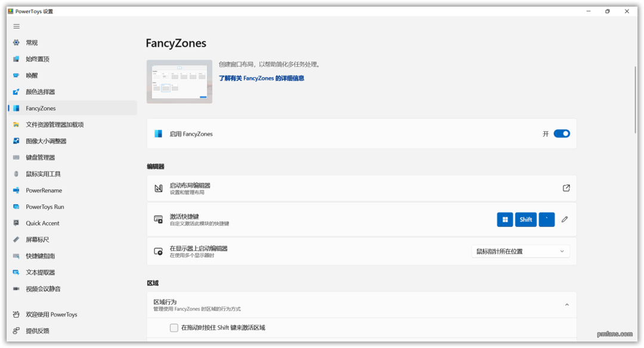Open the 屏幕标尺 page
The image size is (644, 348).
72,240
